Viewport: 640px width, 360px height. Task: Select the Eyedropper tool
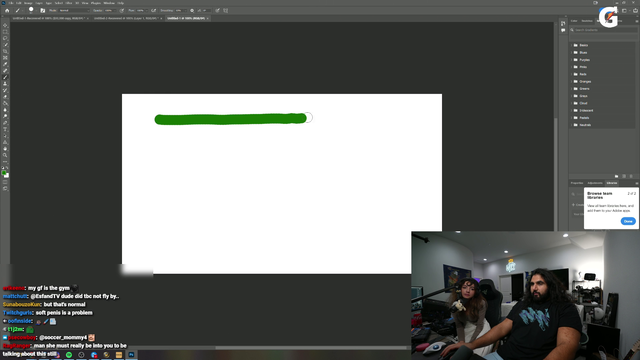[5, 64]
